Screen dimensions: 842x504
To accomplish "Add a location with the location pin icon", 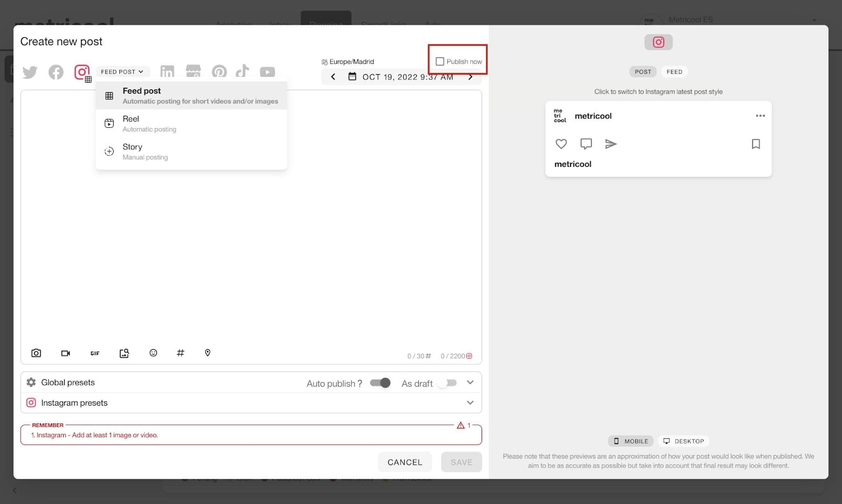I will point(207,353).
